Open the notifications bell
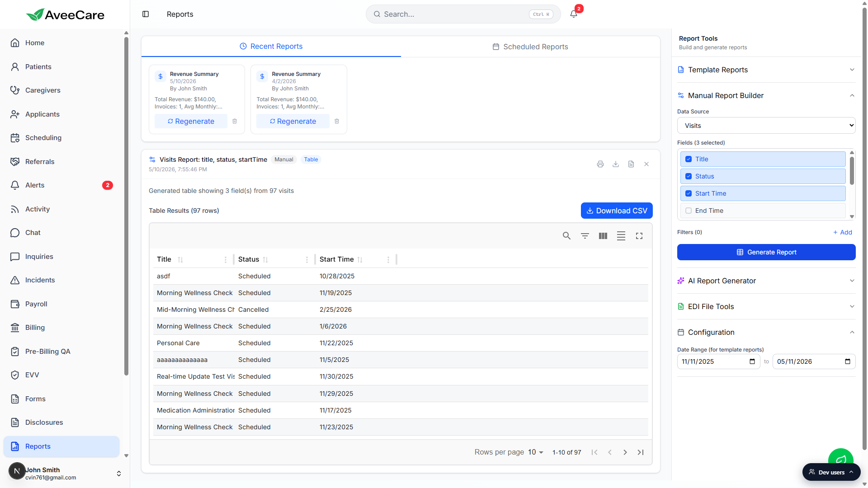This screenshot has width=868, height=488. coord(574,14)
